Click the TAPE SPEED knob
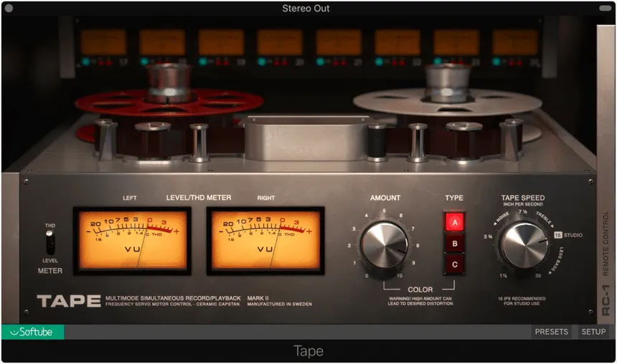This screenshot has height=364, width=617. tap(524, 245)
